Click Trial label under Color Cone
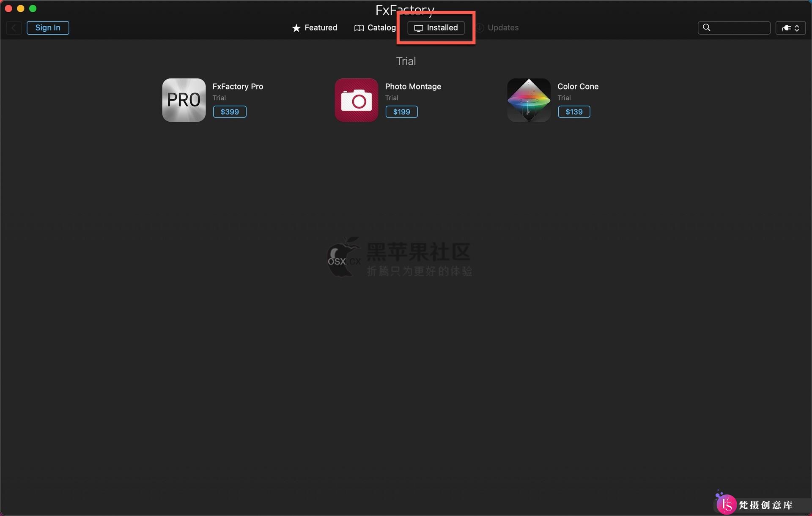This screenshot has width=812, height=516. (564, 98)
